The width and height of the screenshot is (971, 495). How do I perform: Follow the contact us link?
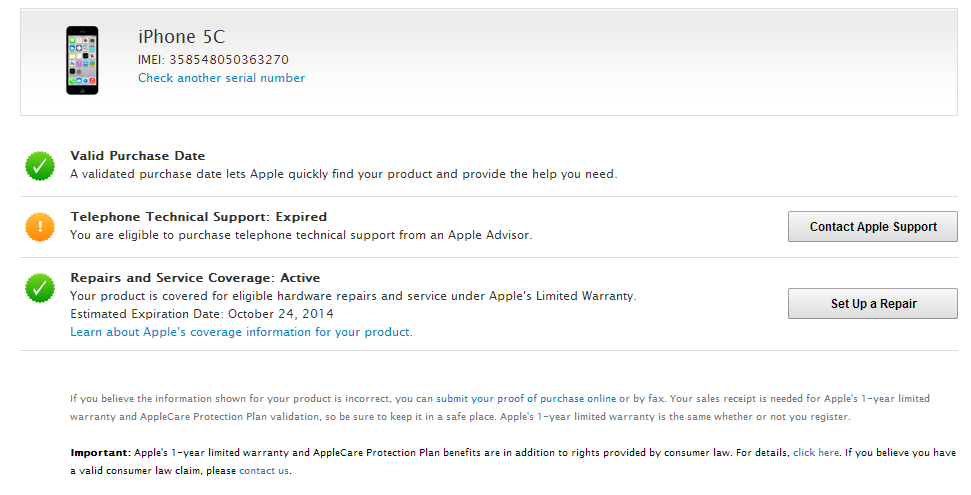point(264,471)
